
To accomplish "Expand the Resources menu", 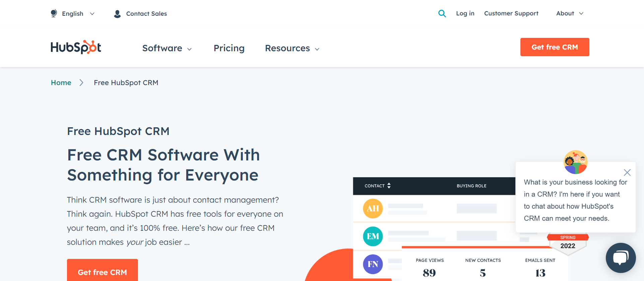I will coord(292,48).
